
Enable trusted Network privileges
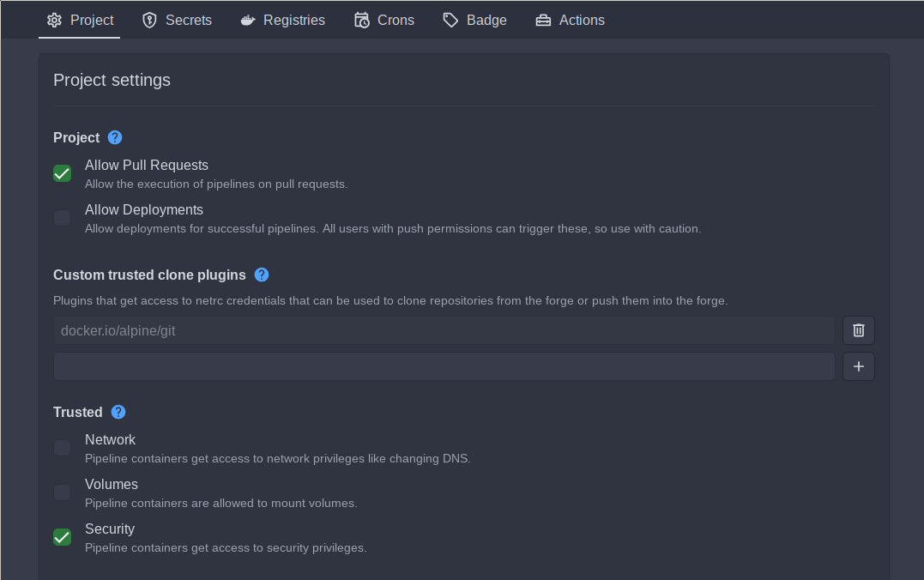[62, 448]
